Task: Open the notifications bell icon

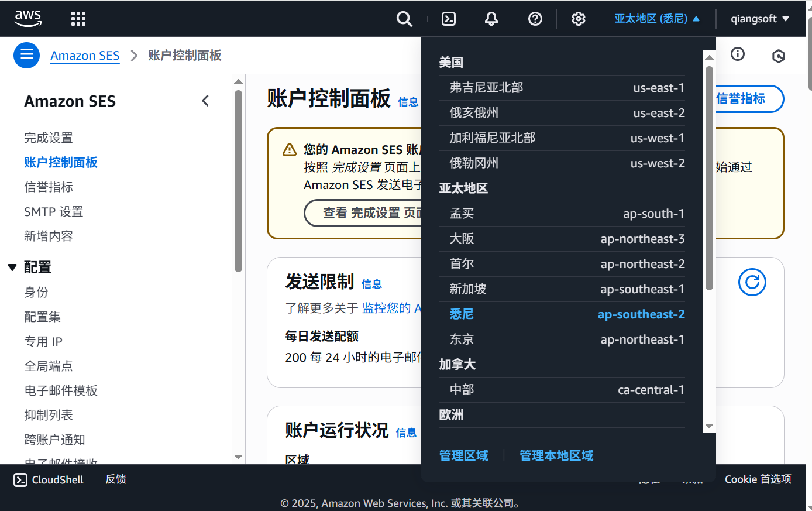Action: pyautogui.click(x=491, y=19)
